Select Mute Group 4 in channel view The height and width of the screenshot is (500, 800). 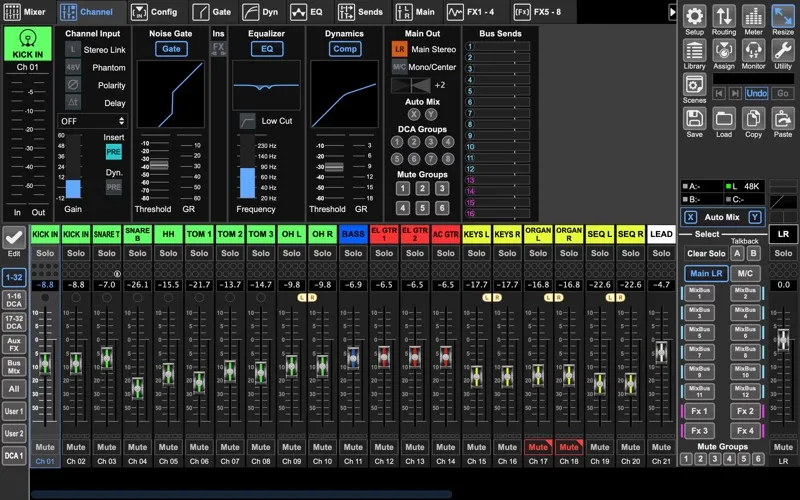click(403, 208)
